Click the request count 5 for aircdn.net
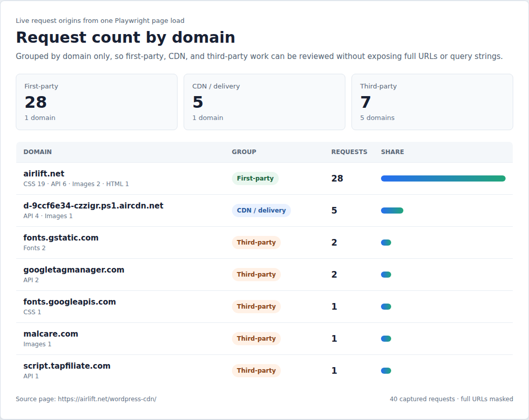Image resolution: width=529 pixels, height=420 pixels. click(x=334, y=211)
